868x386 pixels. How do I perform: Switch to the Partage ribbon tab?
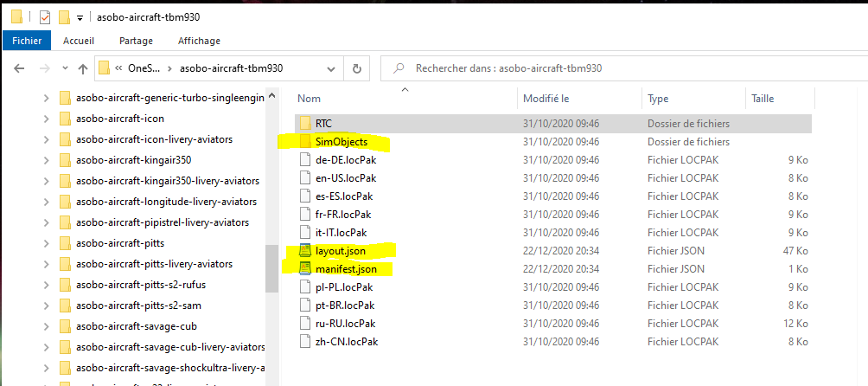point(137,41)
